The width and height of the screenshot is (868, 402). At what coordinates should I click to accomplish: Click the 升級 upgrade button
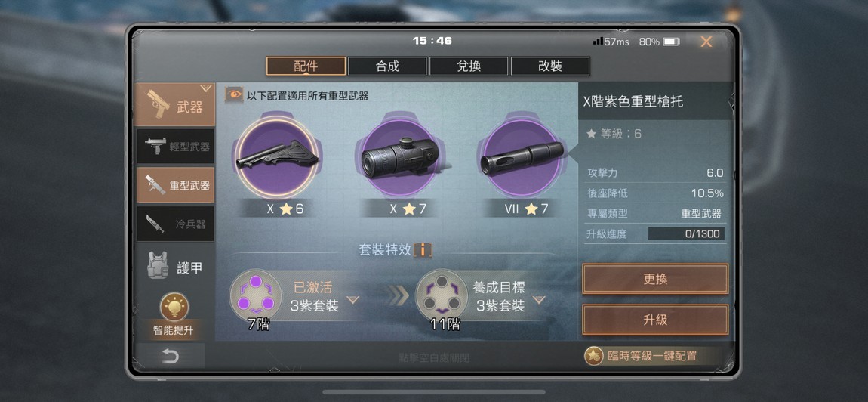655,320
